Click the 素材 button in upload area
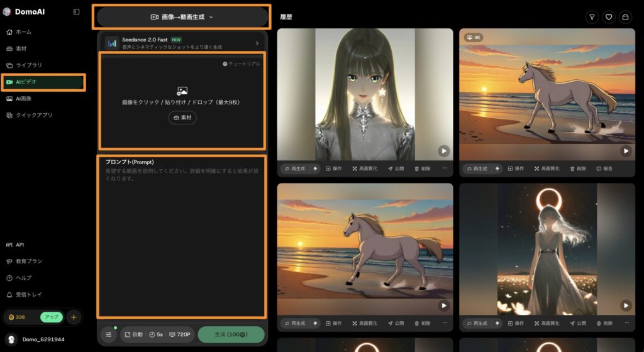The image size is (644, 352). pyautogui.click(x=182, y=118)
